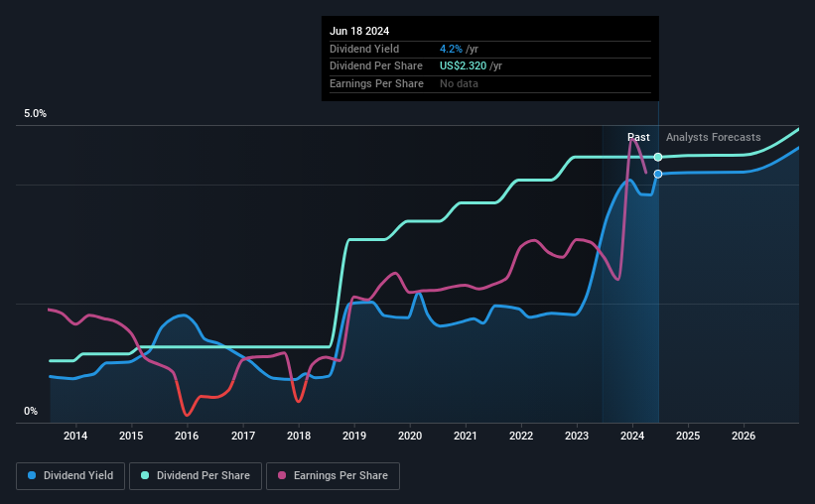
Task: Click the Past section label
Action: [638, 137]
